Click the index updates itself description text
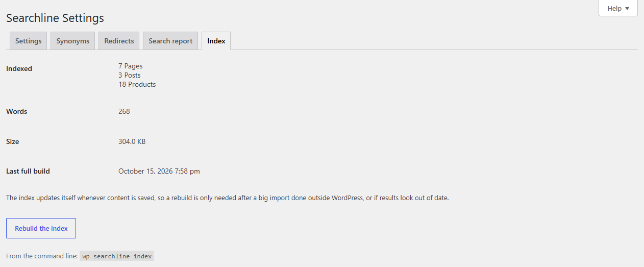 tap(228, 198)
